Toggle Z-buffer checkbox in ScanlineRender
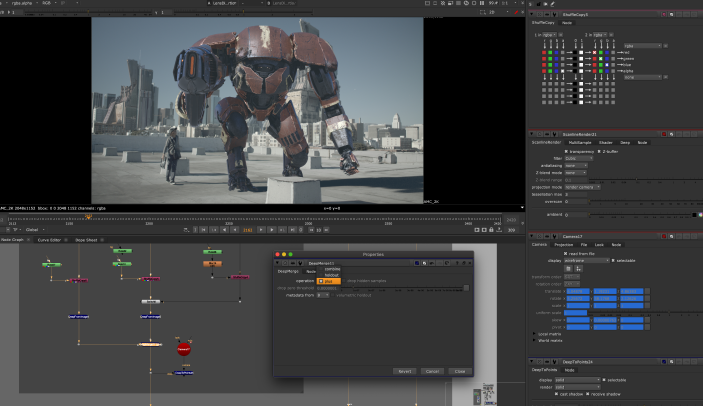Image resolution: width=703 pixels, height=406 pixels. point(599,151)
